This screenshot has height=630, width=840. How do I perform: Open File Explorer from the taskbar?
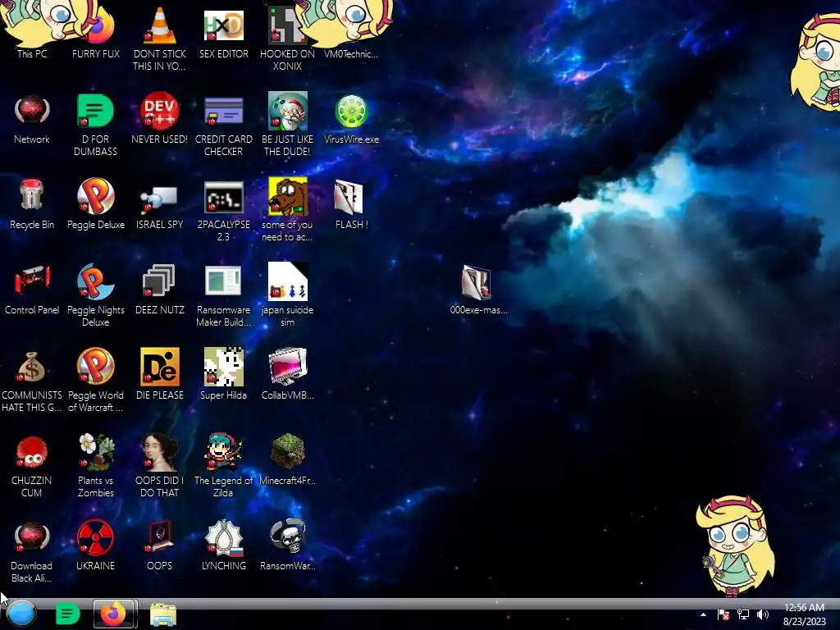[x=163, y=614]
